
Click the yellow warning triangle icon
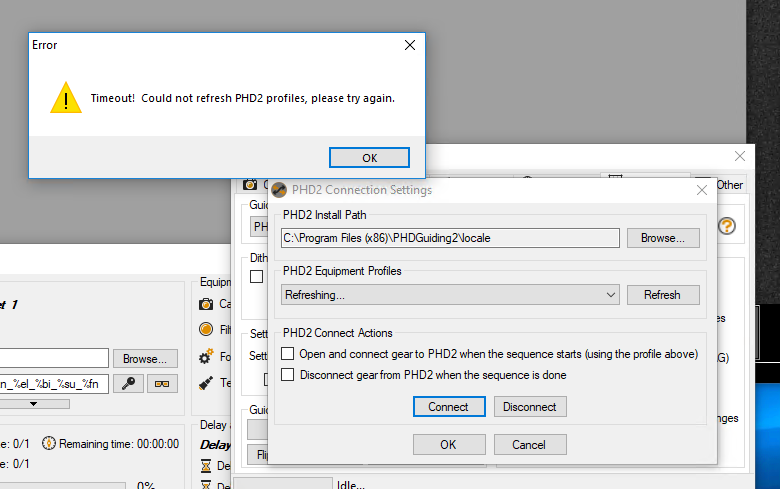click(x=66, y=98)
